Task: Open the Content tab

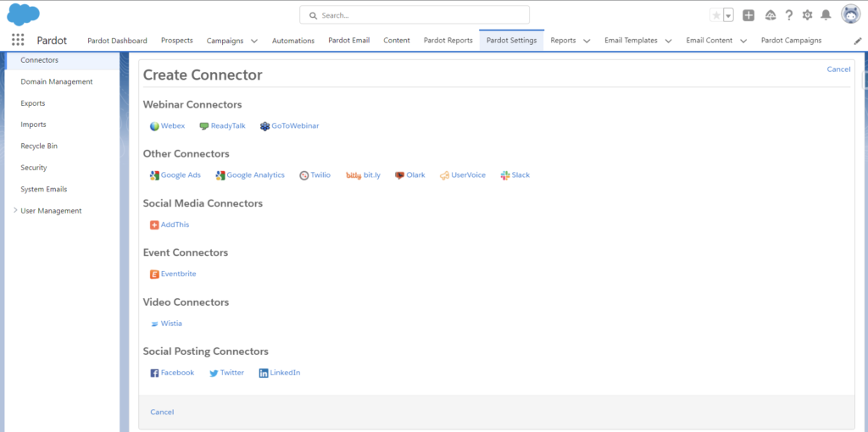Action: [397, 41]
